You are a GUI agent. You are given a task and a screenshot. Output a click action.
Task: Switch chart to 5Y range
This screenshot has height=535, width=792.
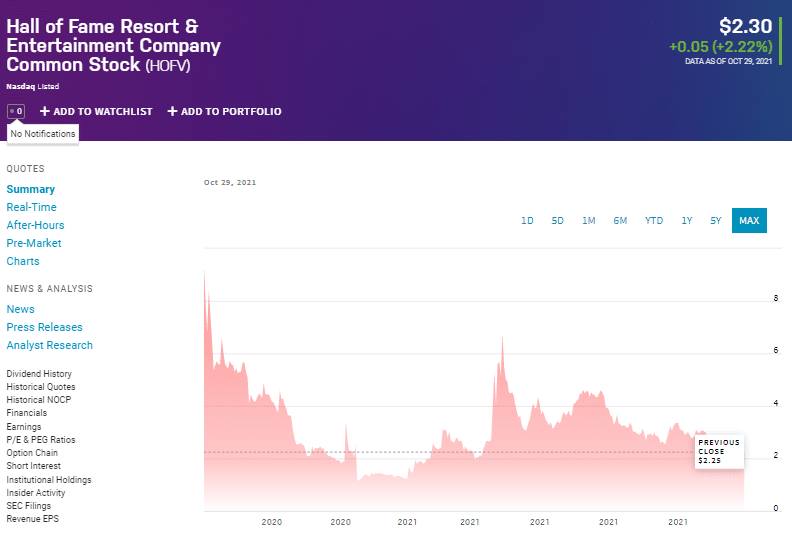[x=716, y=221]
